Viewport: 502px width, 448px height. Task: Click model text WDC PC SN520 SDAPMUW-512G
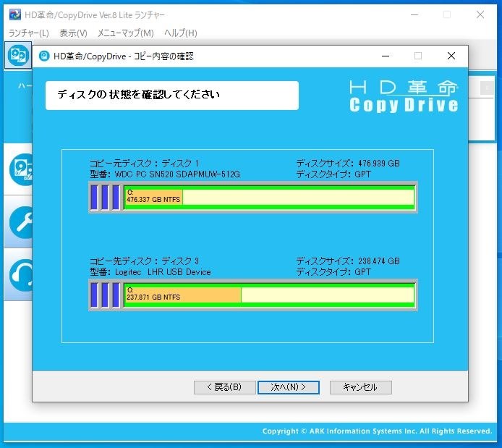(177, 174)
